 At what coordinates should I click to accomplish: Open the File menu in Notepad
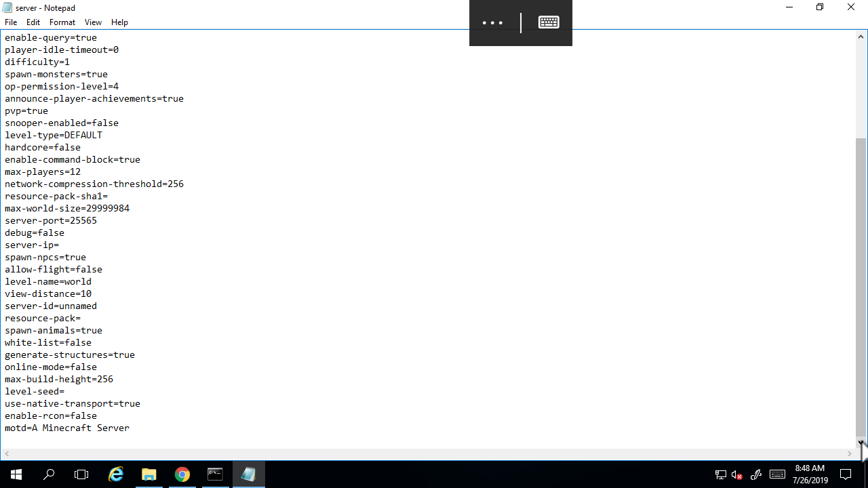point(11,22)
